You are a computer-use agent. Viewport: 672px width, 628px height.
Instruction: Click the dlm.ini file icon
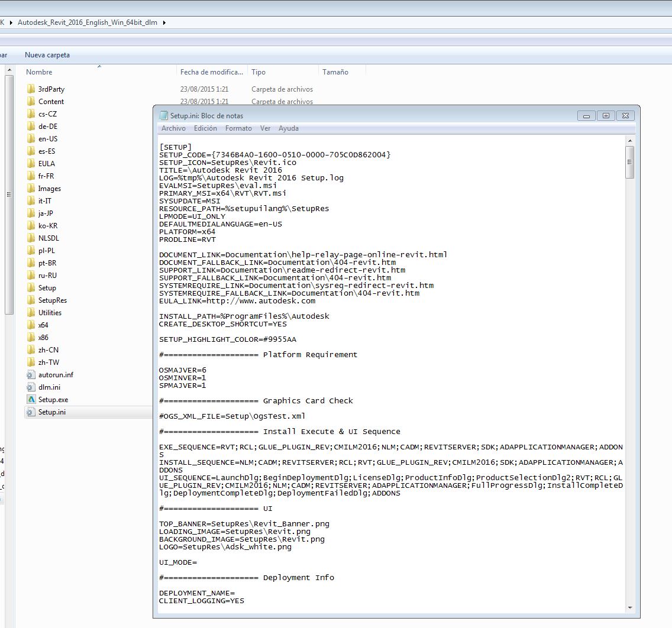click(x=31, y=387)
